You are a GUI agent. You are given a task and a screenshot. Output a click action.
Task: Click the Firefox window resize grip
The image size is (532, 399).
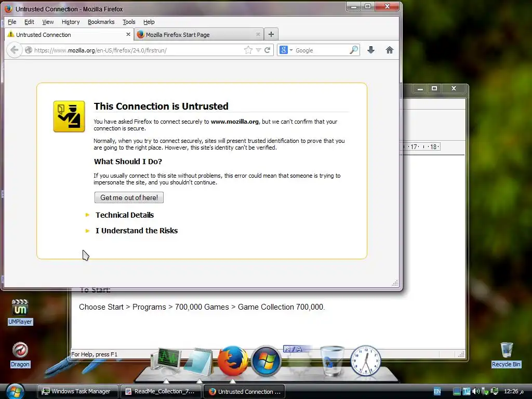[x=395, y=283]
